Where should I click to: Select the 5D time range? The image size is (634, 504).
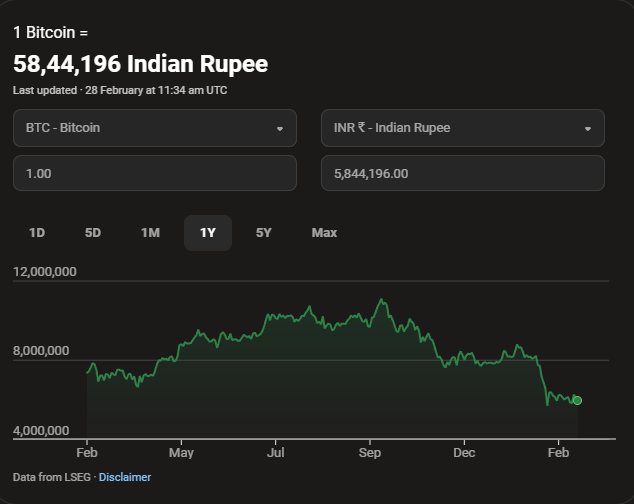[x=93, y=233]
